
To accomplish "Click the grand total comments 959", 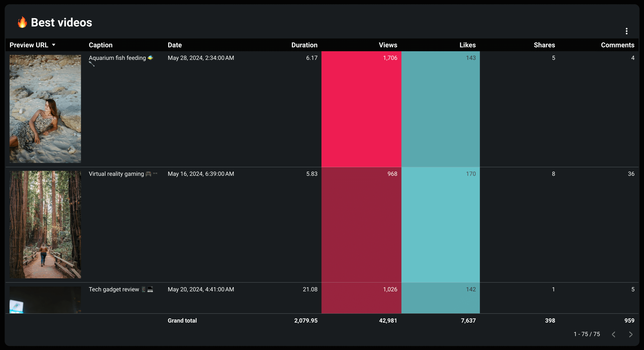I will 629,321.
